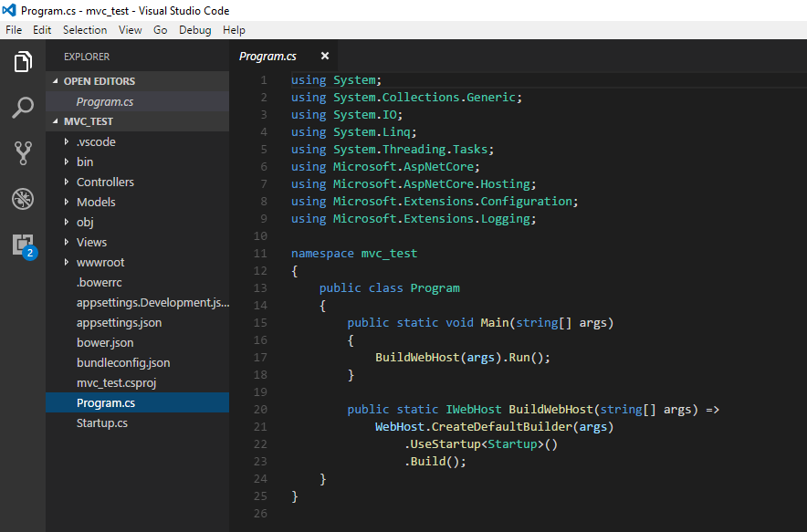Click the 'Main' method name
807x532 pixels.
click(495, 323)
